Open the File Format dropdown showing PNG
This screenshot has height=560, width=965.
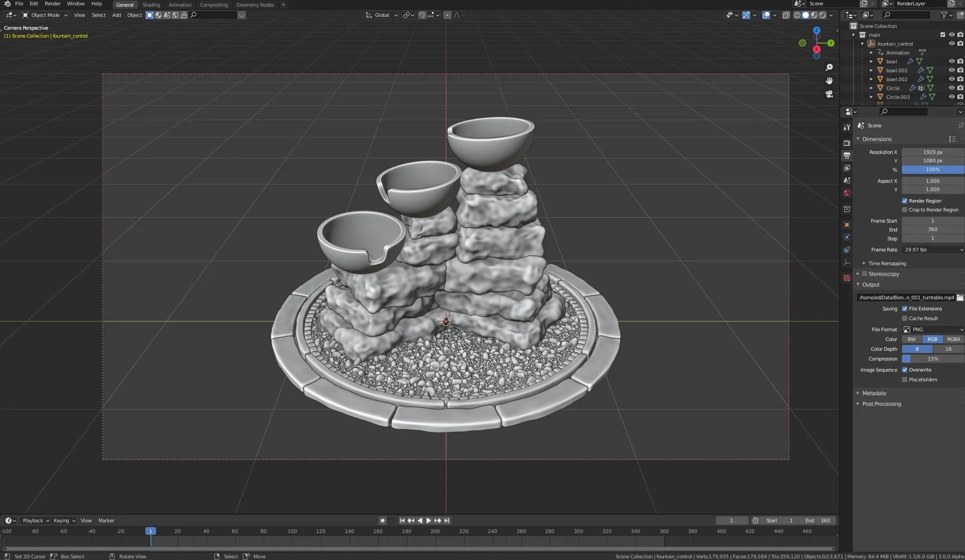932,329
